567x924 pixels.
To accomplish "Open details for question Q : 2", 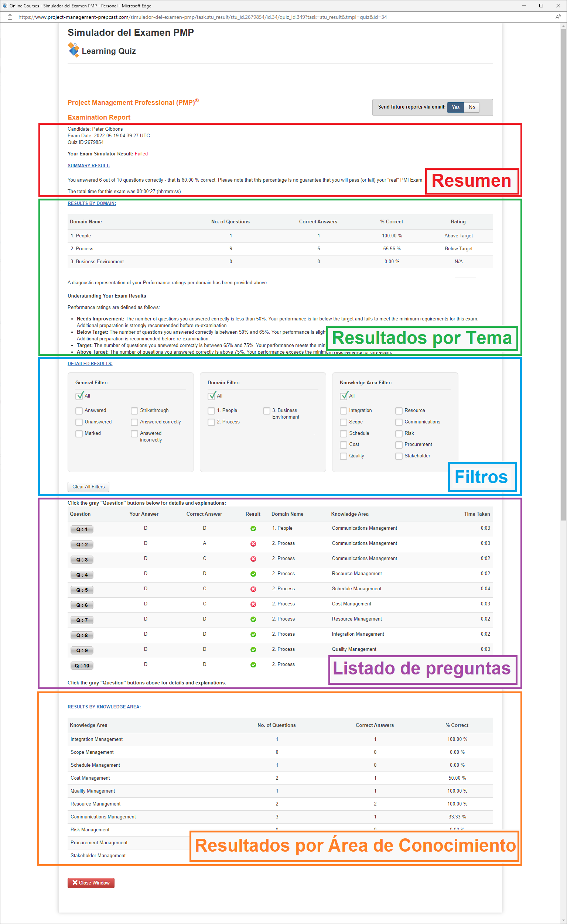I will [x=82, y=545].
